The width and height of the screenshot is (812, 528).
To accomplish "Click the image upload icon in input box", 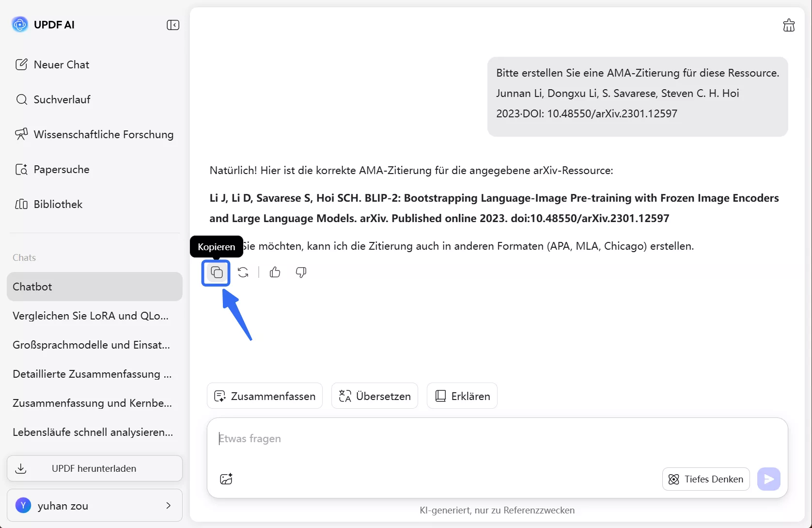I will pos(226,479).
